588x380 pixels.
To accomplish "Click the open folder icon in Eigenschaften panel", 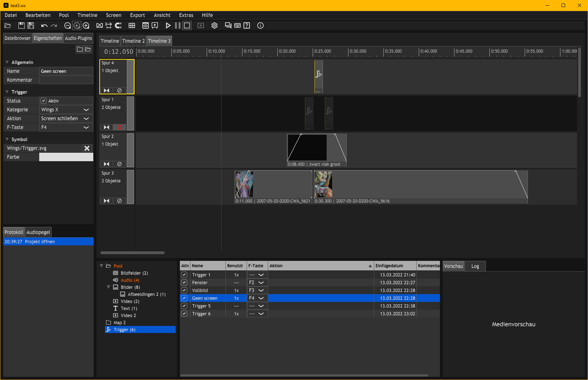I will 88,49.
